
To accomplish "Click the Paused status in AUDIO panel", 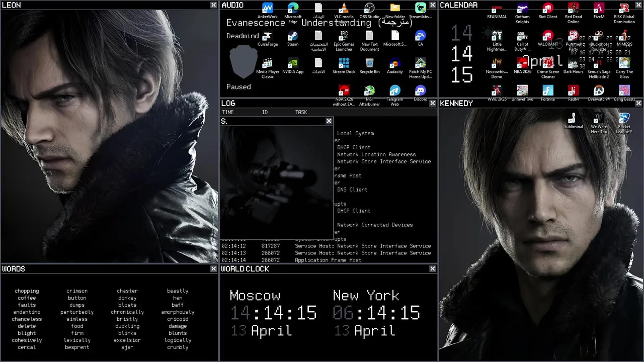I will pyautogui.click(x=238, y=86).
